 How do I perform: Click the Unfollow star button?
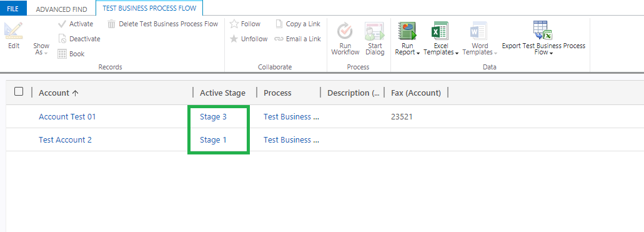point(249,39)
